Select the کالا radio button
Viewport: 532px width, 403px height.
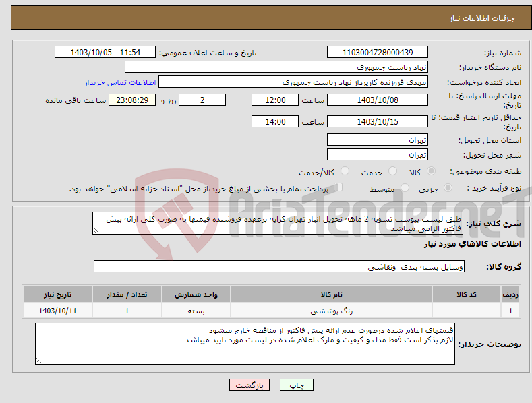coord(431,171)
